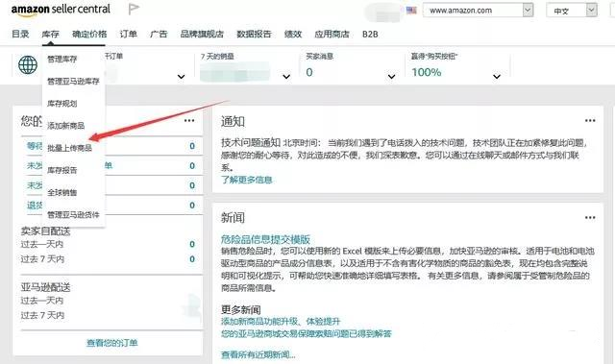Click the globe icon under the navigation bar
Screen dimensions: 615x364
pos(28,64)
